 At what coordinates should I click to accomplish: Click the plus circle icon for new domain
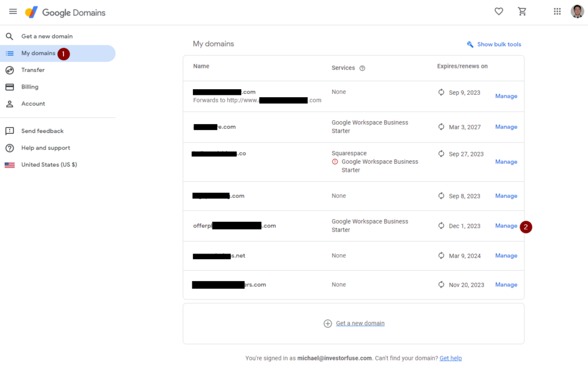coord(328,323)
